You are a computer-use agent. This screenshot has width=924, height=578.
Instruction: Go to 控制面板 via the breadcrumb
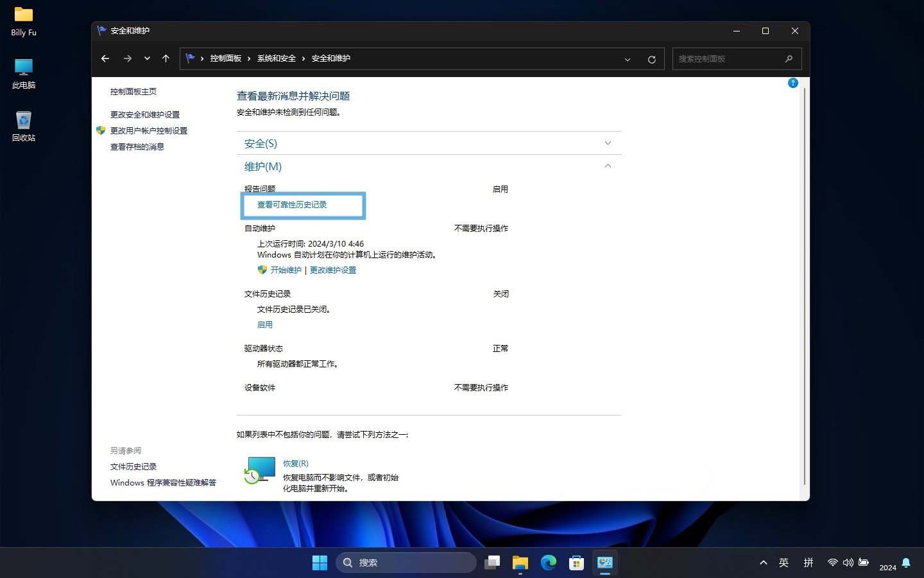click(226, 58)
